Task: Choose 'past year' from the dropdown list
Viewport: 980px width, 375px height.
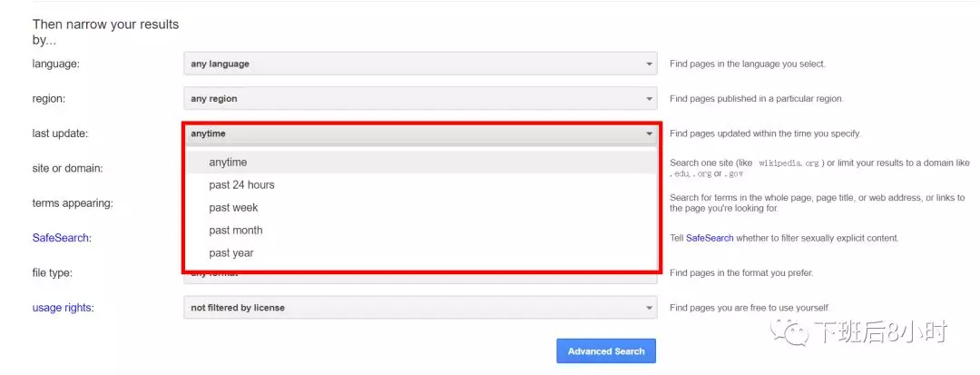Action: coord(231,253)
